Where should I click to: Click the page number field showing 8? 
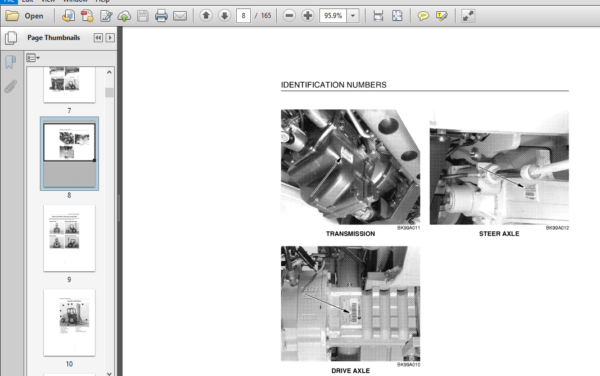(243, 16)
